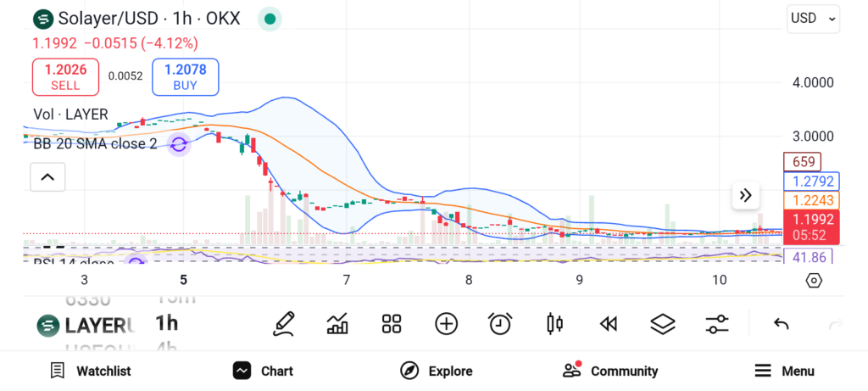Viewport: 868px width, 391px height.
Task: Open chart settings sliders icon
Action: pos(717,323)
